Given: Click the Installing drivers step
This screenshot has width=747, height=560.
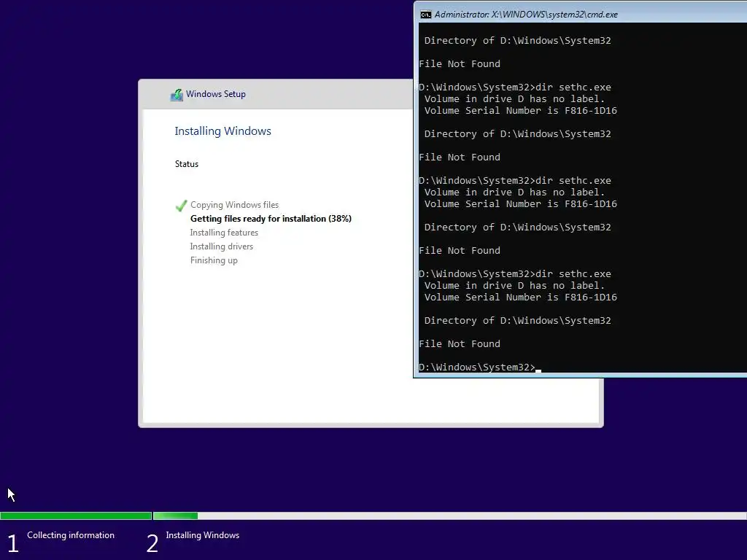Looking at the screenshot, I should pos(222,246).
